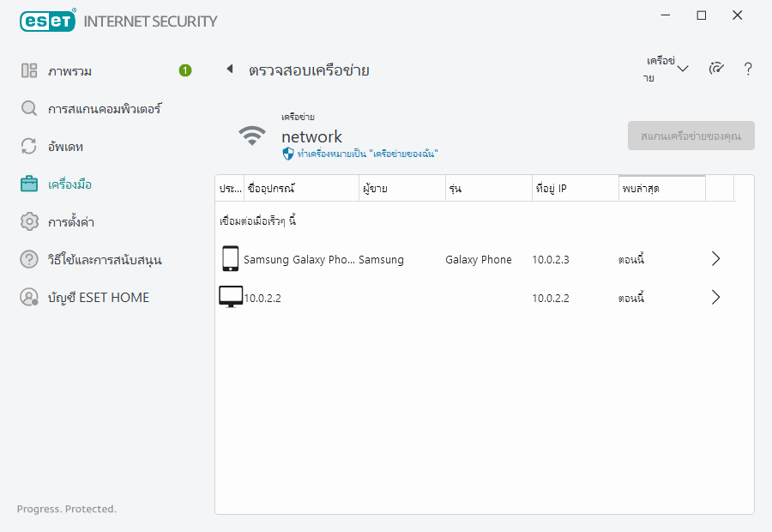Go to the อัพเดท update page

[65, 147]
